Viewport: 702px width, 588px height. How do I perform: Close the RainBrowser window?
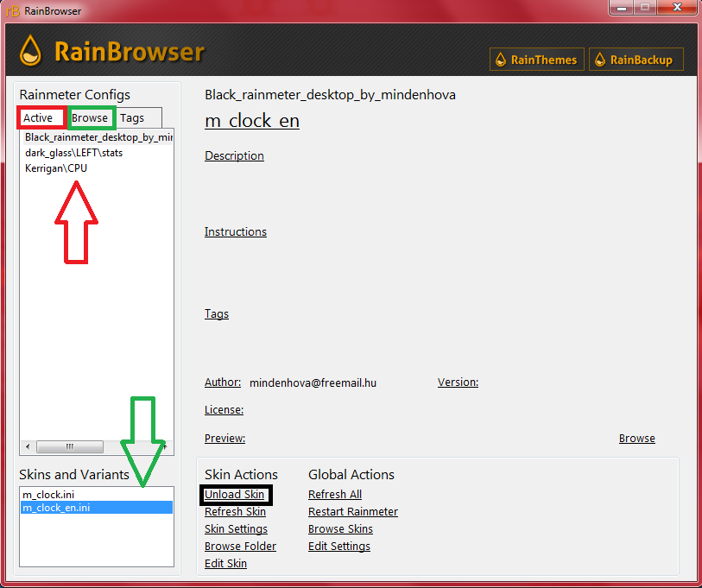677,8
